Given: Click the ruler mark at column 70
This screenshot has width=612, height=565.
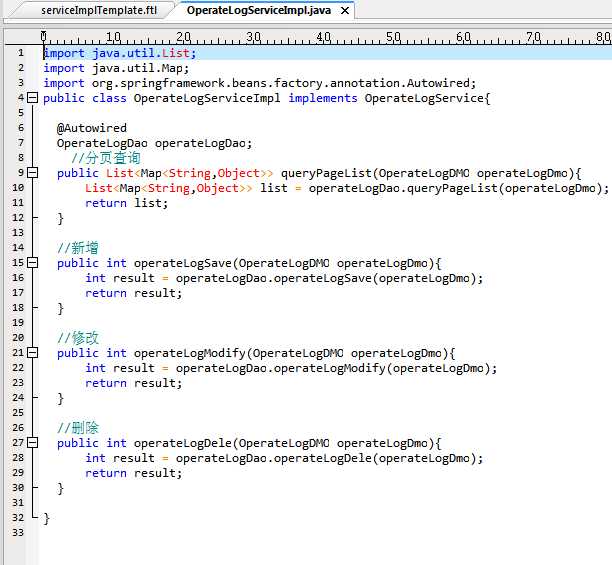Looking at the screenshot, I should tap(534, 37).
